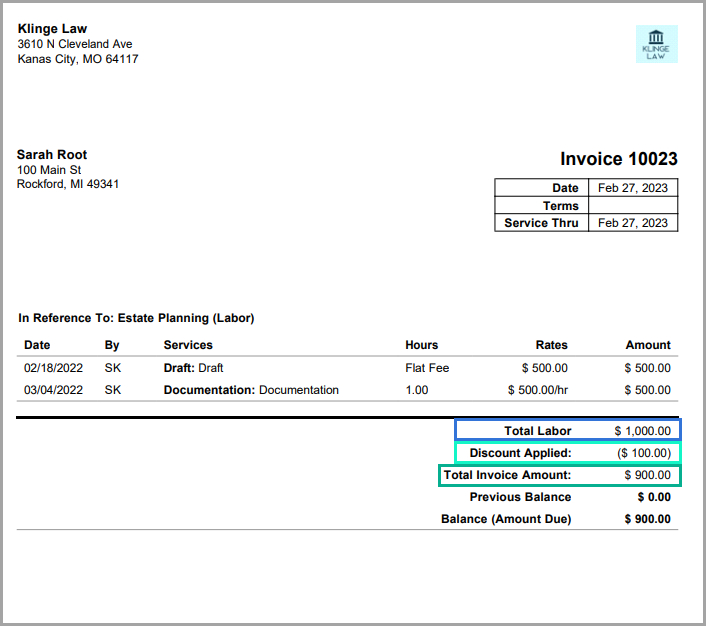Image resolution: width=706 pixels, height=626 pixels.
Task: Select the Klinge Law firm name
Action: (51, 29)
